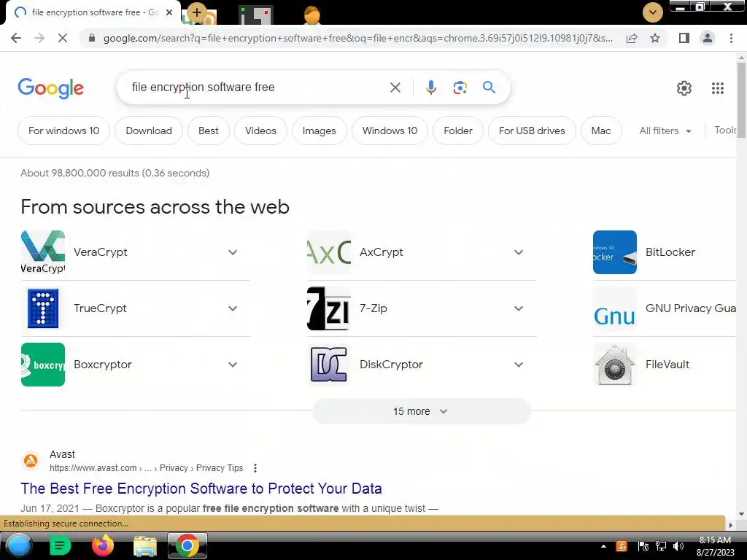Open the Start menu orb

(x=18, y=545)
